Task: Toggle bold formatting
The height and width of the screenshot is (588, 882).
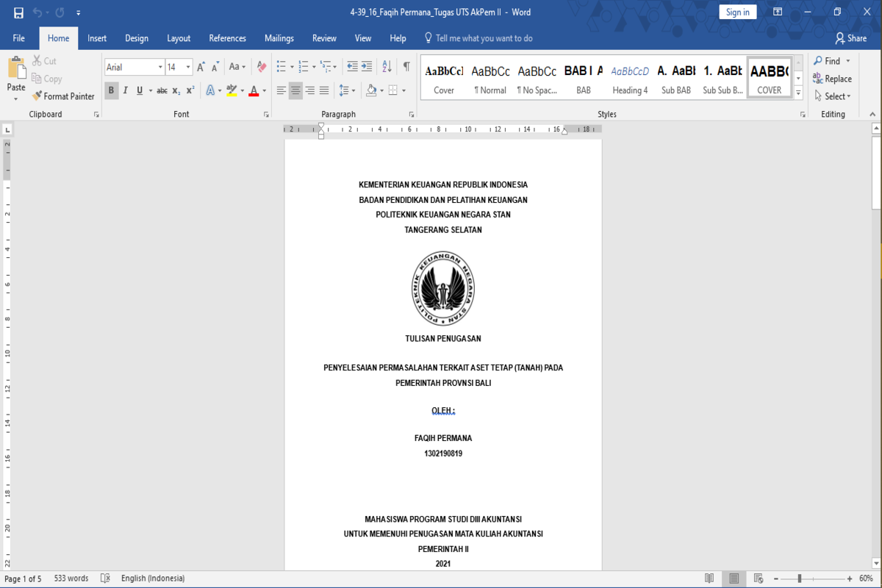Action: [x=111, y=90]
